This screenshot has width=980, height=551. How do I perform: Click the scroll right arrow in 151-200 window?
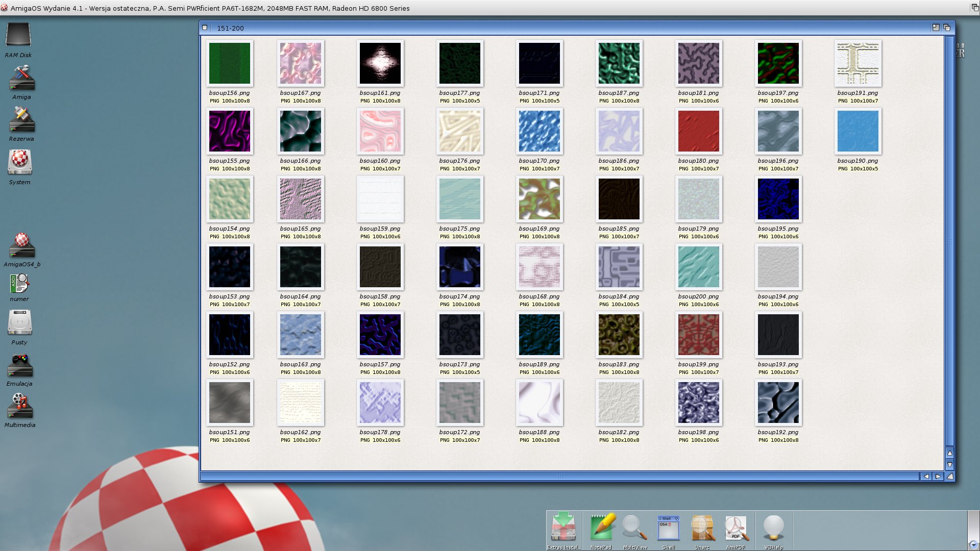pos(938,477)
